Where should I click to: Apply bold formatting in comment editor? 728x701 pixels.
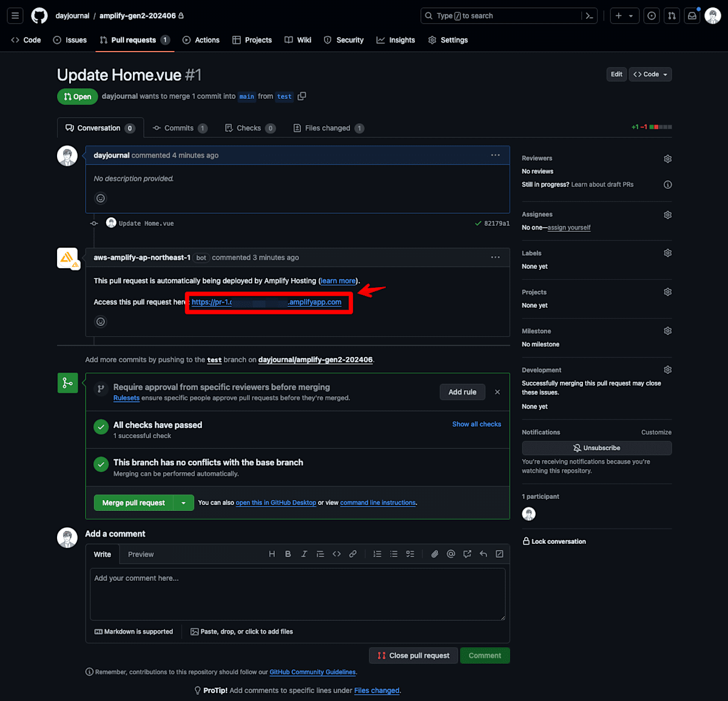click(288, 554)
